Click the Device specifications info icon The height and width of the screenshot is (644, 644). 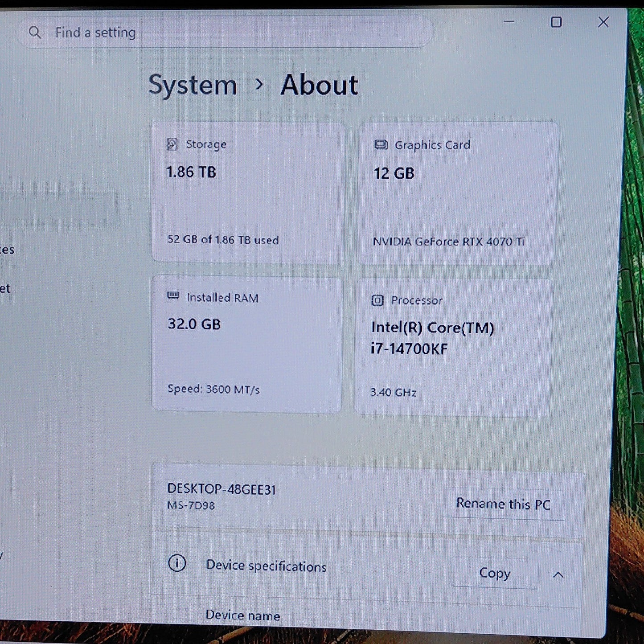(177, 563)
